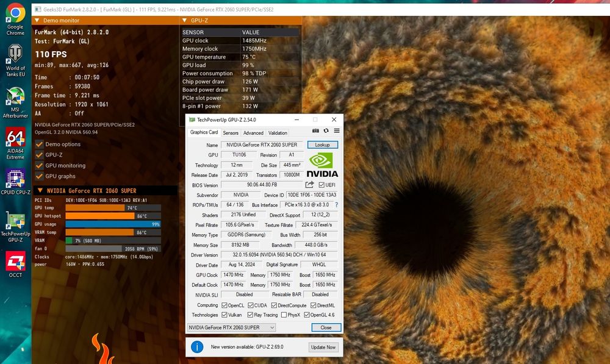Click fan 0 2058 RPM bar
The height and width of the screenshot is (364, 610).
pos(113,249)
